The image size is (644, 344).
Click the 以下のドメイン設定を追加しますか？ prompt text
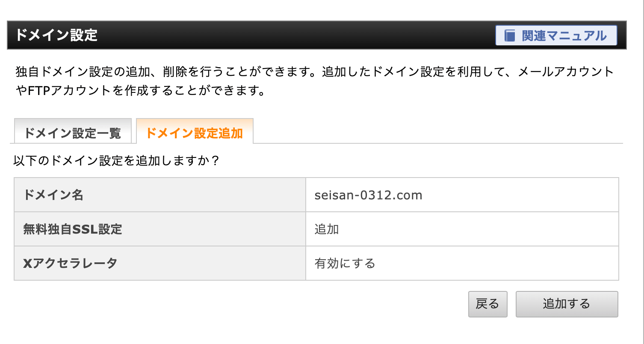(x=116, y=161)
